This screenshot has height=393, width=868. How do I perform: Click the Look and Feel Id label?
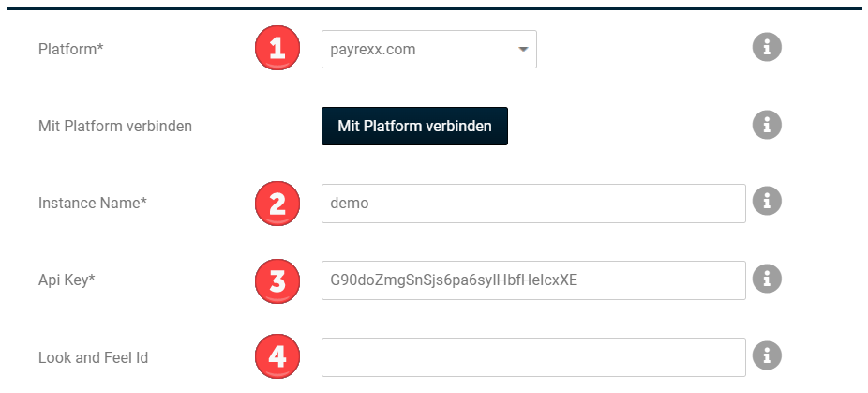[93, 357]
